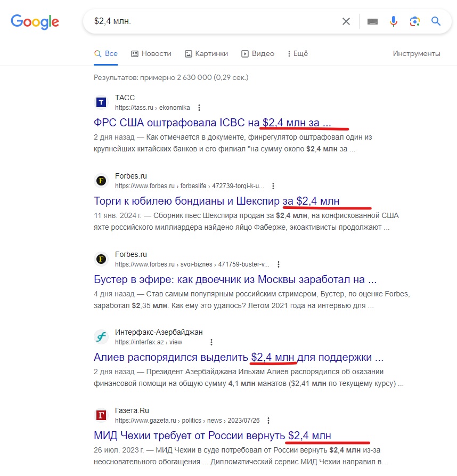This screenshot has height=476, width=457.
Task: Click snippet about российским стримером Бустер
Action: [252, 300]
